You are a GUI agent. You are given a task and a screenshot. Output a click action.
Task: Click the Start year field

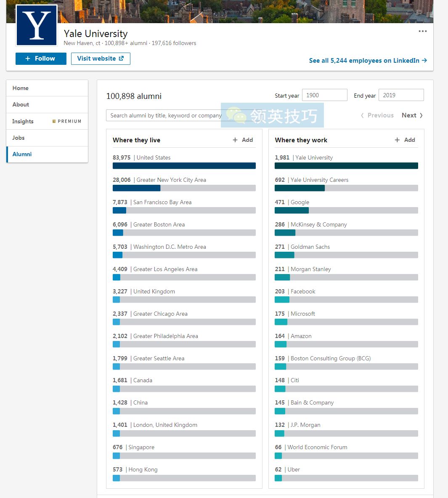coord(325,95)
